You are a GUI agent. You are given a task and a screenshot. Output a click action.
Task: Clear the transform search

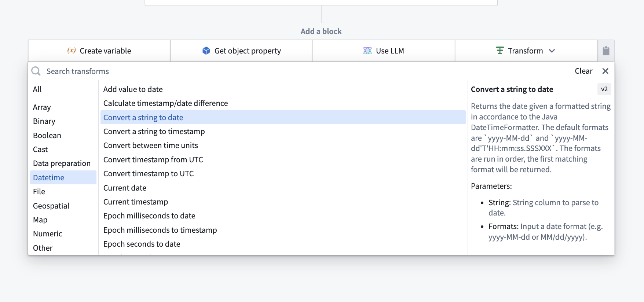pos(583,71)
